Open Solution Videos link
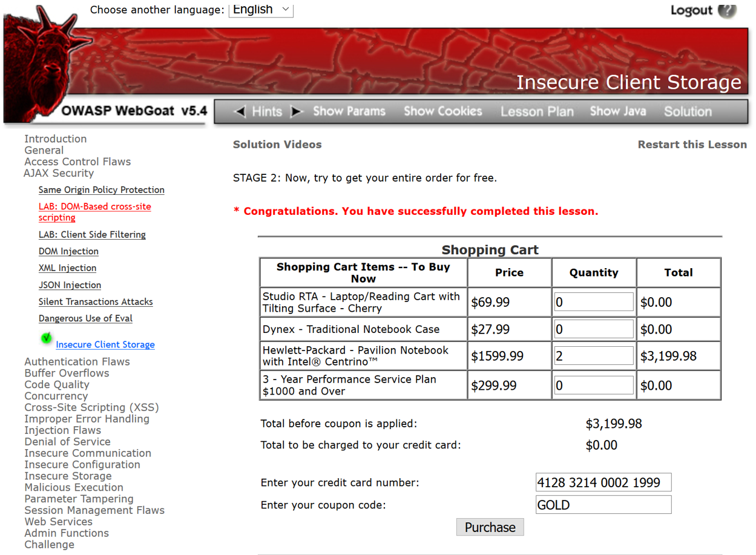Image resolution: width=756 pixels, height=555 pixels. (x=277, y=145)
